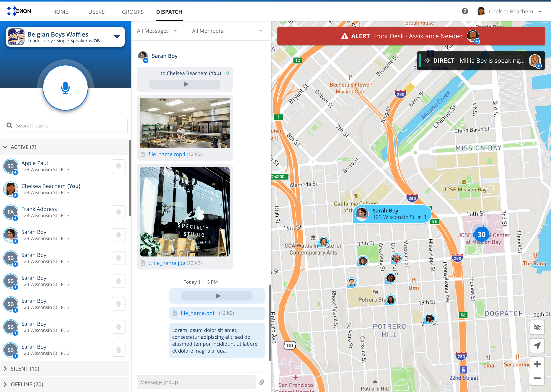The height and width of the screenshot is (392, 551).
Task: Open the All Members filter dropdown
Action: point(227,31)
